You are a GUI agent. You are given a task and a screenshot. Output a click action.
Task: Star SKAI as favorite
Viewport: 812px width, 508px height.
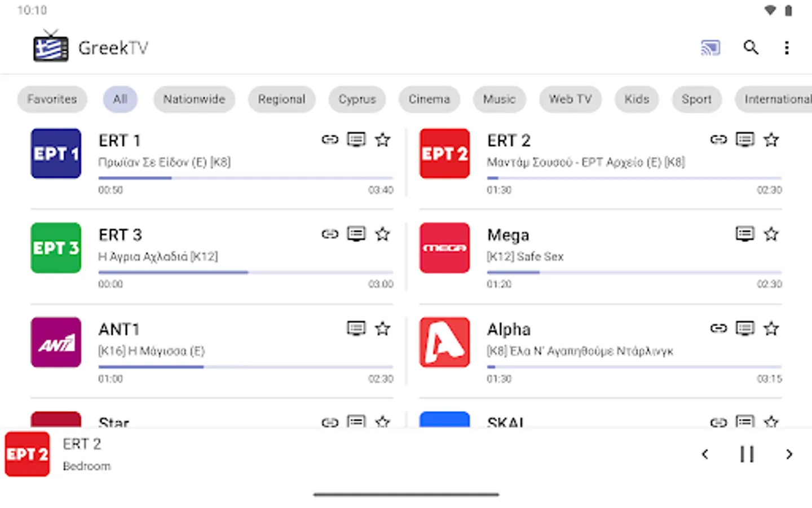[x=771, y=421]
